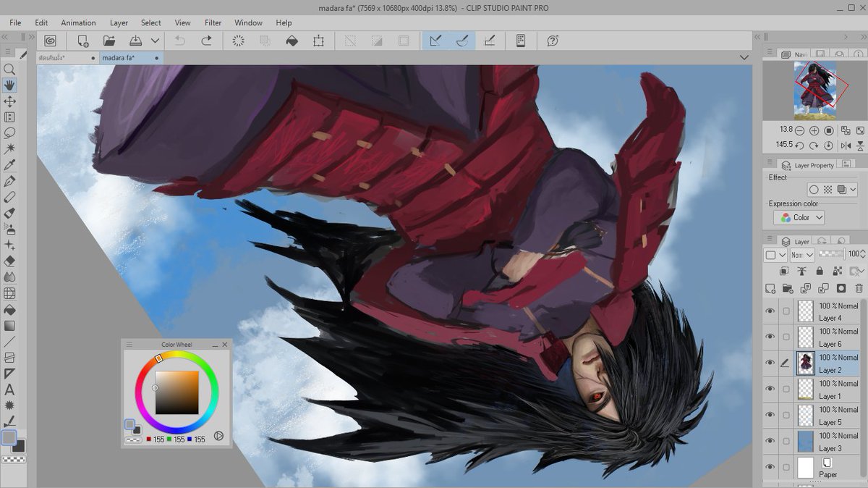Click the hue ring orange marker
Viewport: 868px width, 488px height.
tap(159, 358)
